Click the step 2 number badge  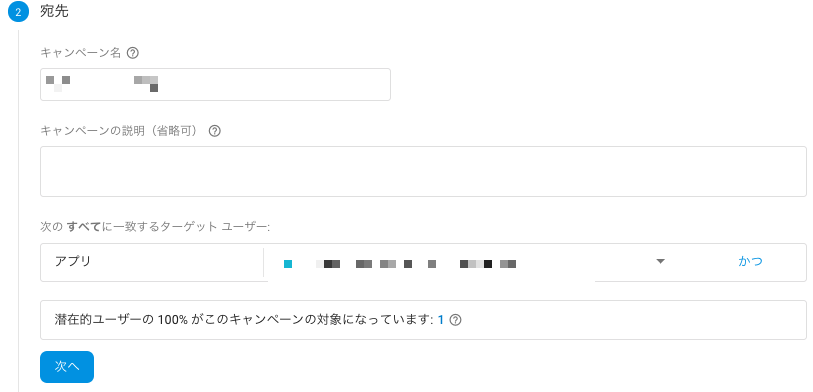tap(18, 12)
